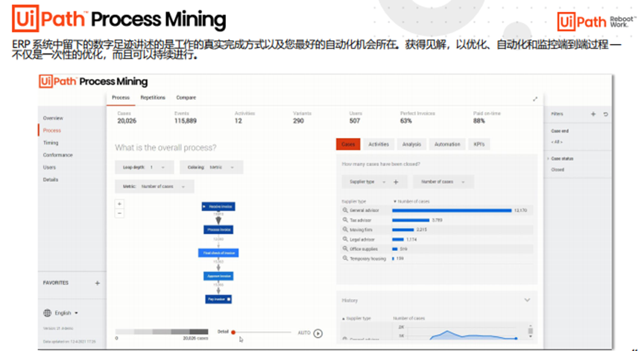Click magnifier for Office supplies row
Image resolution: width=644 pixels, height=351 pixels.
[x=345, y=249]
